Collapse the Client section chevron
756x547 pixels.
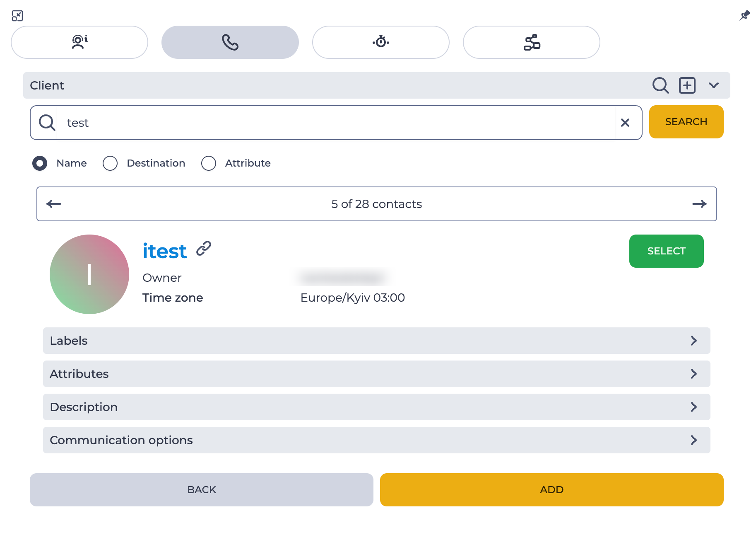[714, 85]
